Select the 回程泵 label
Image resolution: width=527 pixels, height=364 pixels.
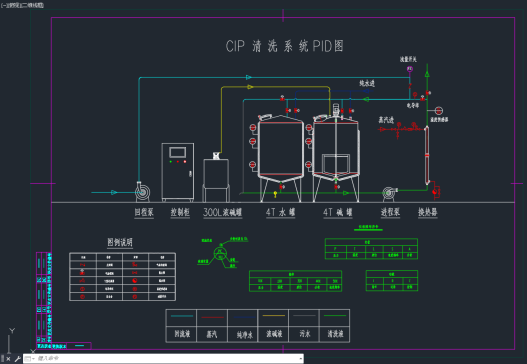(144, 212)
